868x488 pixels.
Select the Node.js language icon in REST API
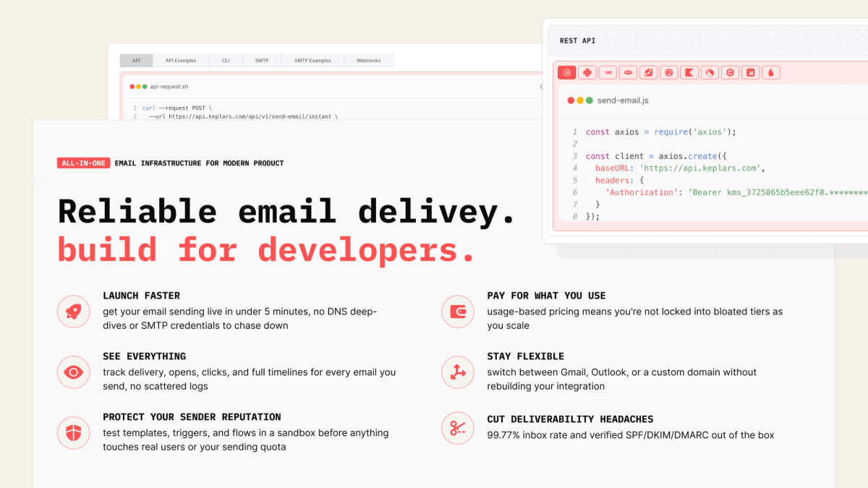567,72
